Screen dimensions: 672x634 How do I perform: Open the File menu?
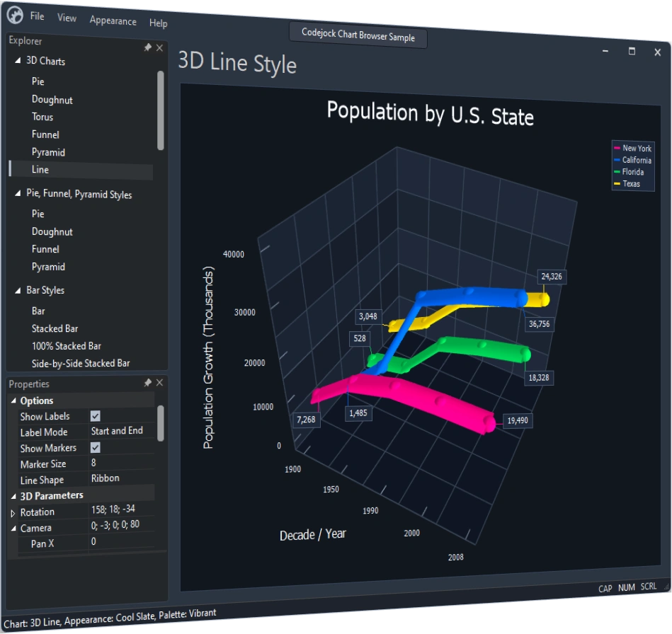[x=38, y=16]
